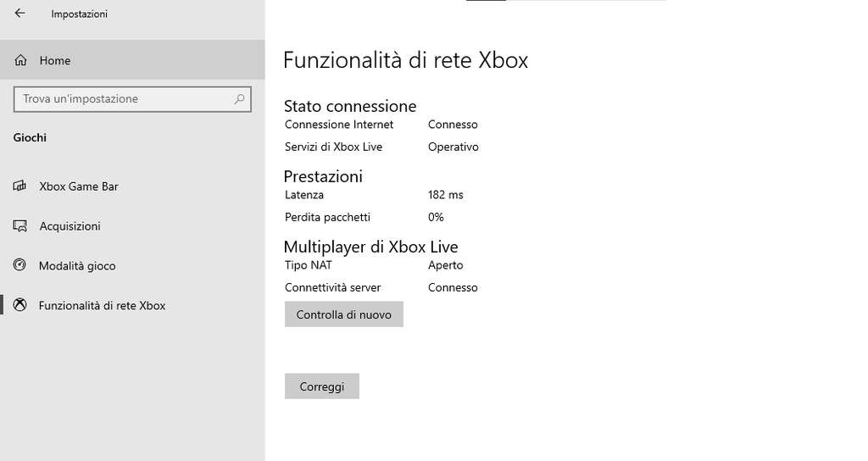
Task: Click the Multiplayer di Xbox Live heading
Action: pyautogui.click(x=371, y=247)
